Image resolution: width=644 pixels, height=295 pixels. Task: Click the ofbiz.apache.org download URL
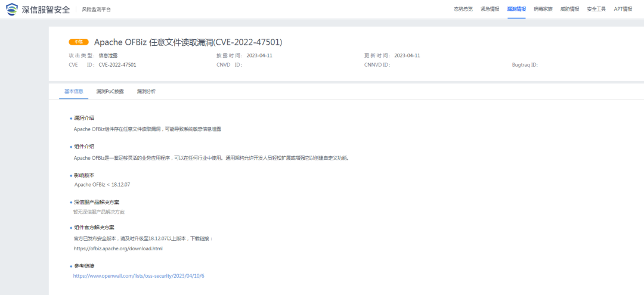point(118,249)
